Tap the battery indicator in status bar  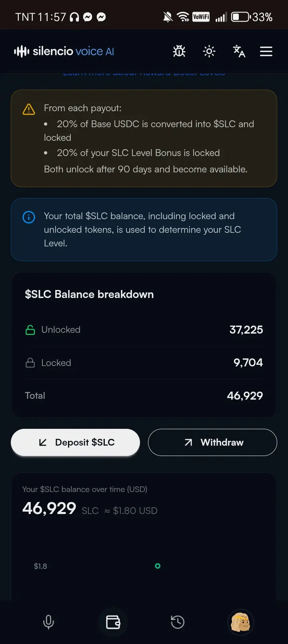241,17
